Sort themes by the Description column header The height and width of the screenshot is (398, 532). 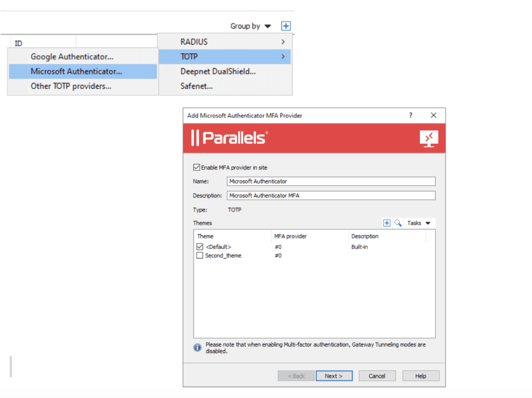pyautogui.click(x=365, y=236)
